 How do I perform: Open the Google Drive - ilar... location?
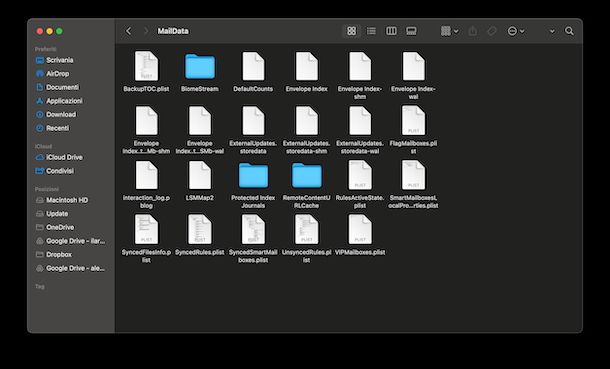click(x=71, y=241)
